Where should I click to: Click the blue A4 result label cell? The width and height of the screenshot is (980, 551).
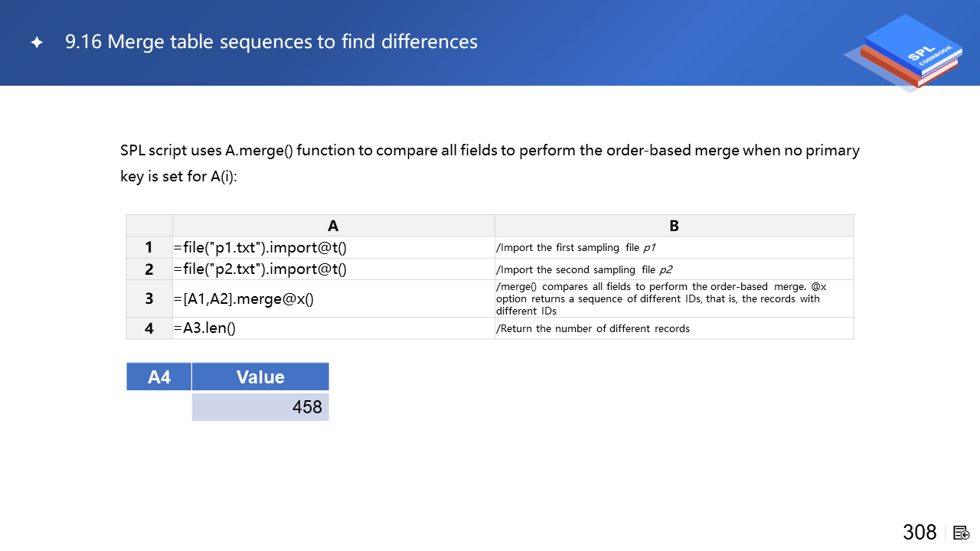coord(159,377)
